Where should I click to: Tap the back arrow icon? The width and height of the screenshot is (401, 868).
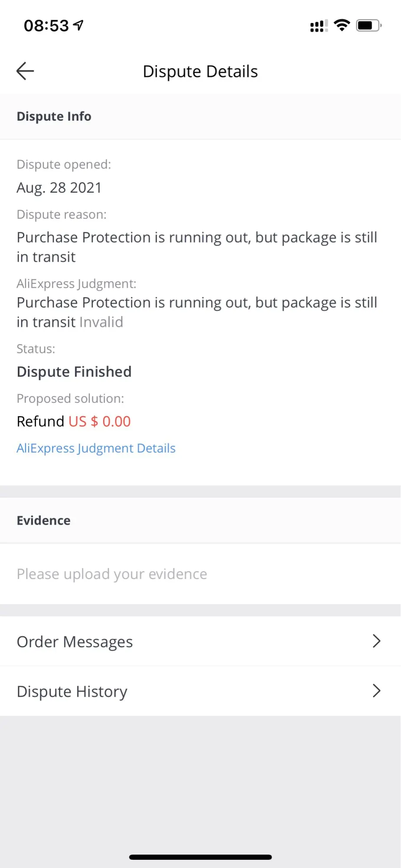(25, 71)
